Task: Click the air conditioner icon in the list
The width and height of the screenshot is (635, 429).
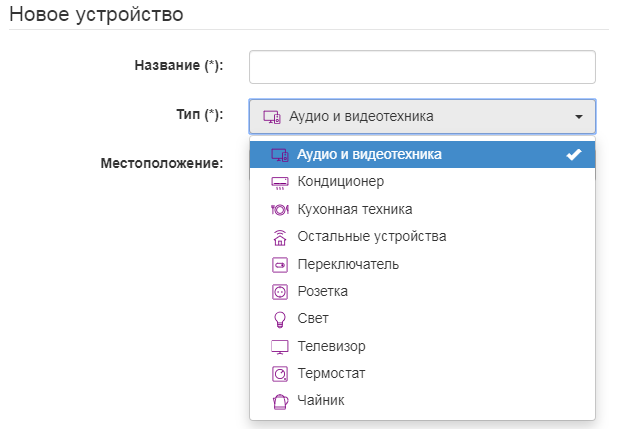Action: (x=279, y=182)
